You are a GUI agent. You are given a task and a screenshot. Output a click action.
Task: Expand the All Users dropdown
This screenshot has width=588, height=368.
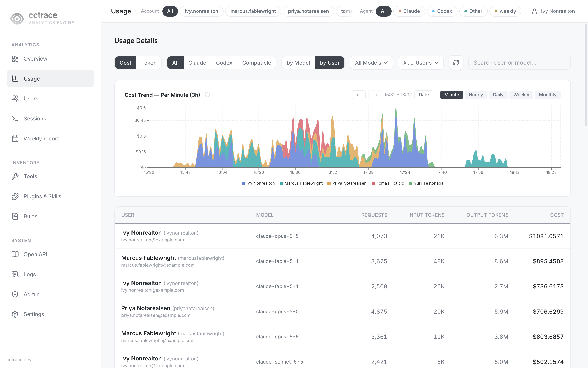point(421,63)
